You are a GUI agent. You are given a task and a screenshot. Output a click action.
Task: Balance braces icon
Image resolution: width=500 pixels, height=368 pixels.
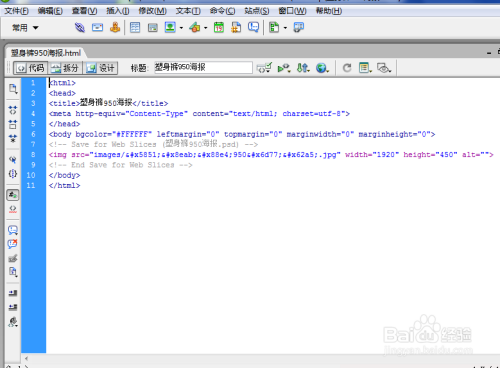13,174
